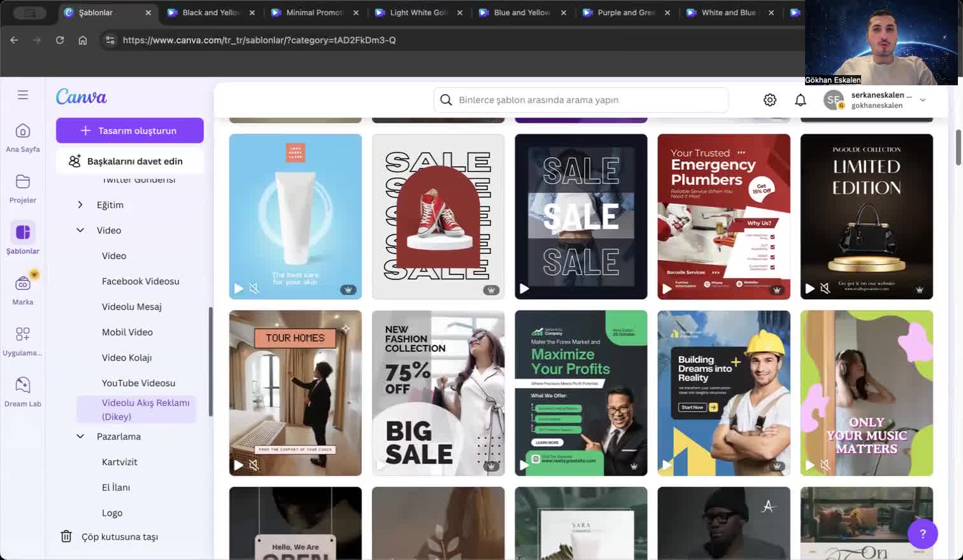
Task: Click browser home icon
Action: [83, 40]
